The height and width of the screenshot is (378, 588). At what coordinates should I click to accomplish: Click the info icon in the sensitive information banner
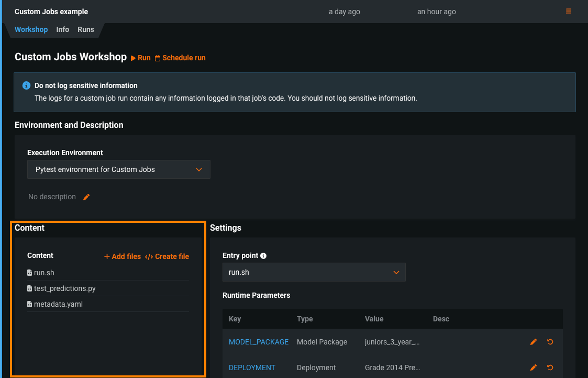pyautogui.click(x=26, y=85)
